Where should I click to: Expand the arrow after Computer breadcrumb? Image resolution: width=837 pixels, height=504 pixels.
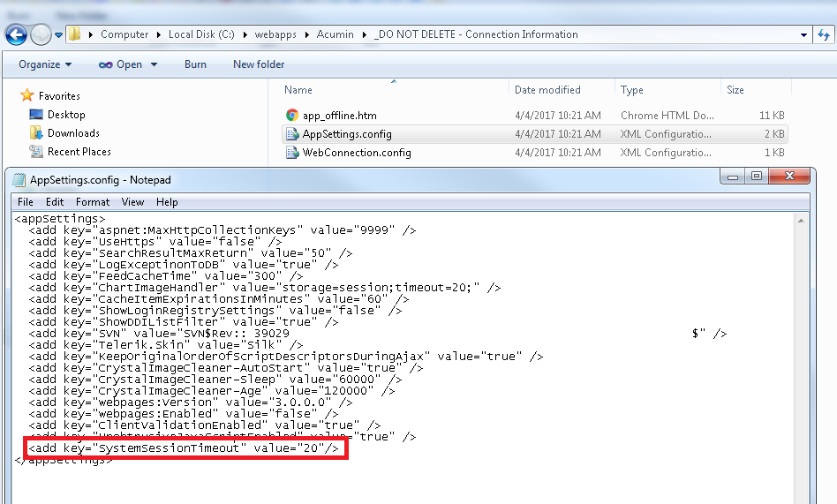159,34
